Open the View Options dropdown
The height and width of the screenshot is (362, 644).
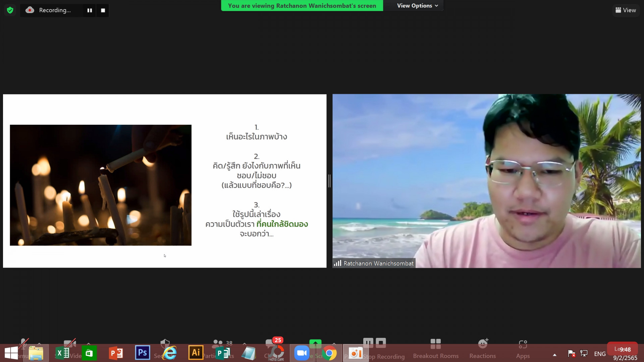coord(417,6)
